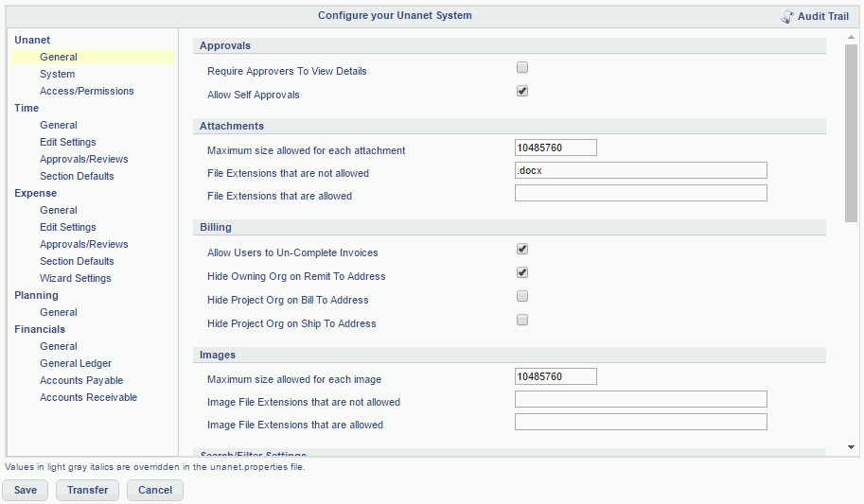Screen dimensions: 864x504
Task: Click the Audit Trail link
Action: point(823,16)
